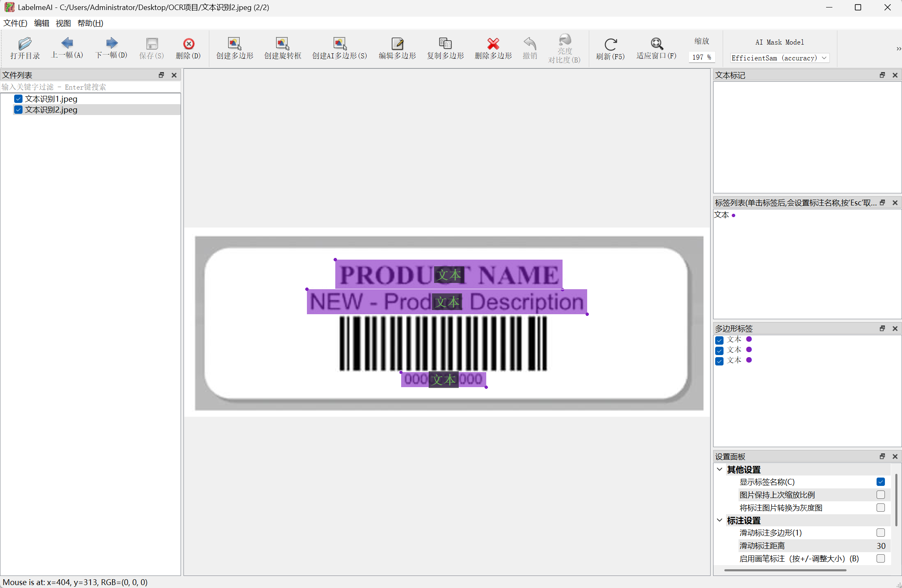Viewport: 902px width, 588px height.
Task: Collapse the Annotation Settings (标注设置) section
Action: [720, 520]
